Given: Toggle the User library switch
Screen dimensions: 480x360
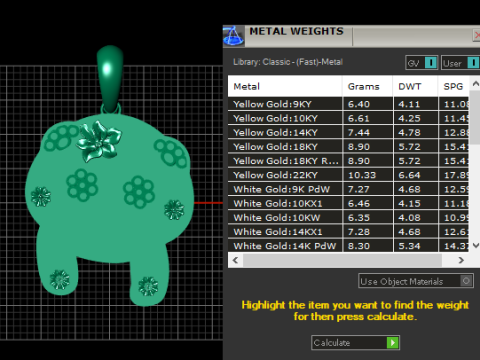Looking at the screenshot, I should [x=461, y=63].
